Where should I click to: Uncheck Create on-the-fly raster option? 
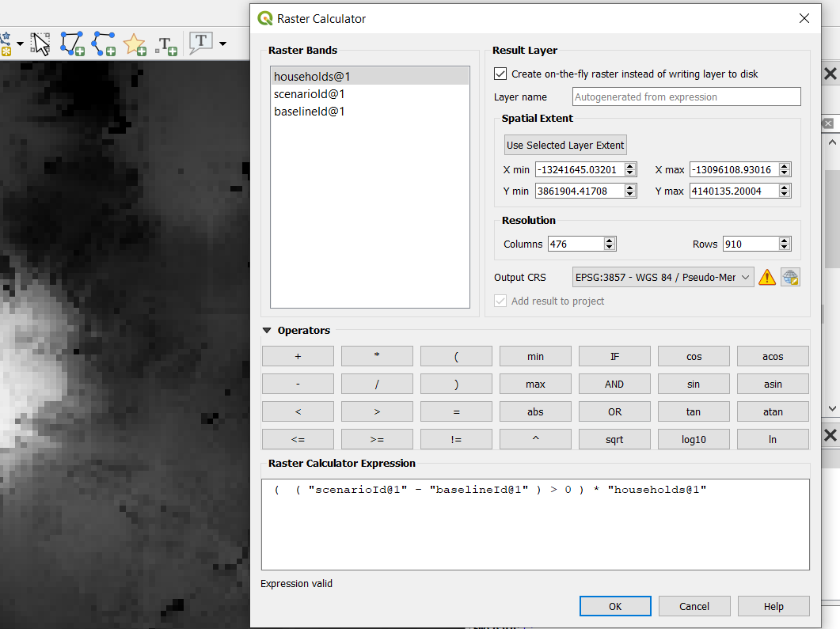(500, 73)
